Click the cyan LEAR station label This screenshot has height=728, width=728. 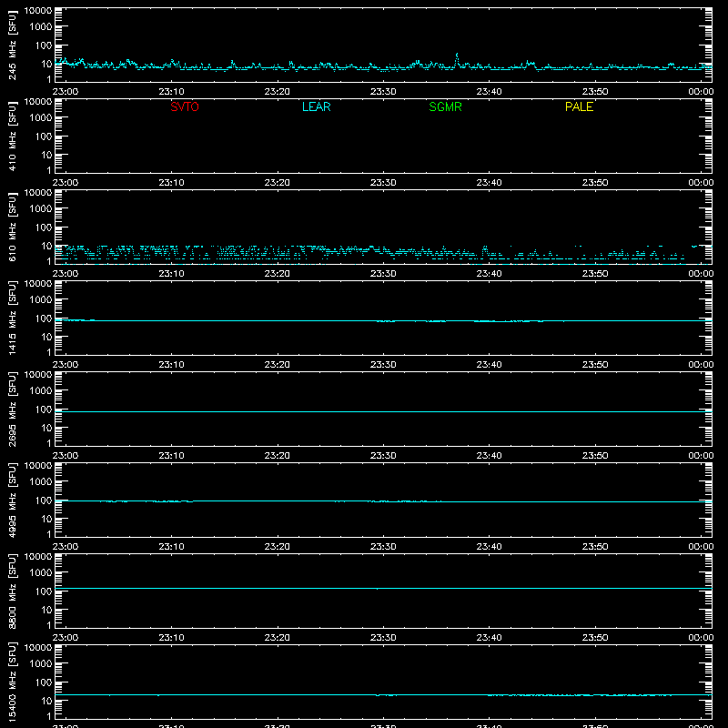coord(316,106)
